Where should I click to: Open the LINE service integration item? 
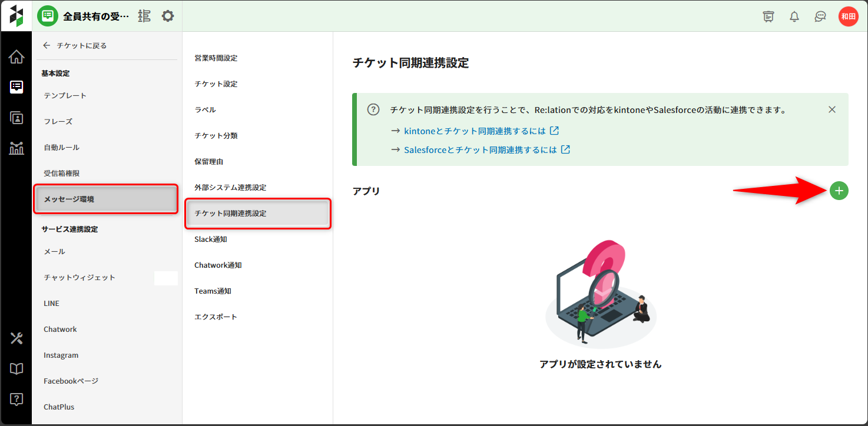(51, 303)
